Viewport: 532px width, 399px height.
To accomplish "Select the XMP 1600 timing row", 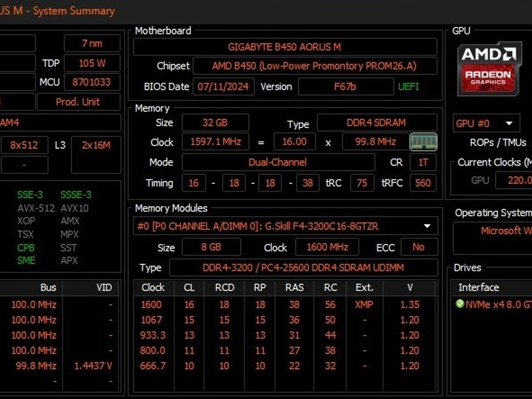I will (x=285, y=304).
